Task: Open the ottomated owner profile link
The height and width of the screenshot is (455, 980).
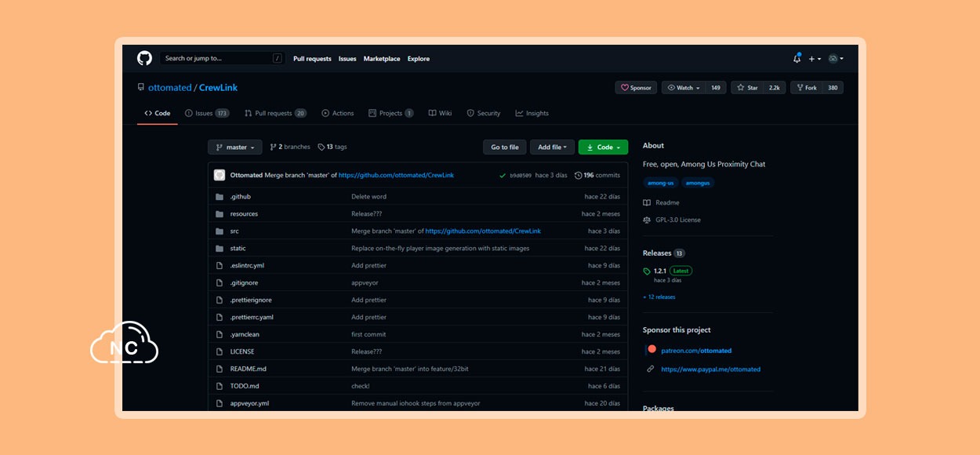Action: pos(169,88)
